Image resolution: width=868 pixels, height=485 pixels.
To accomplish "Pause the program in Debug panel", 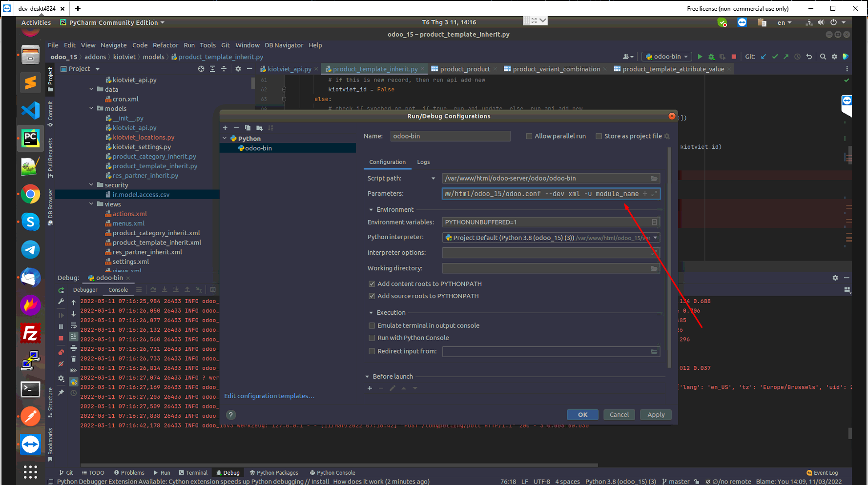I will pyautogui.click(x=61, y=327).
